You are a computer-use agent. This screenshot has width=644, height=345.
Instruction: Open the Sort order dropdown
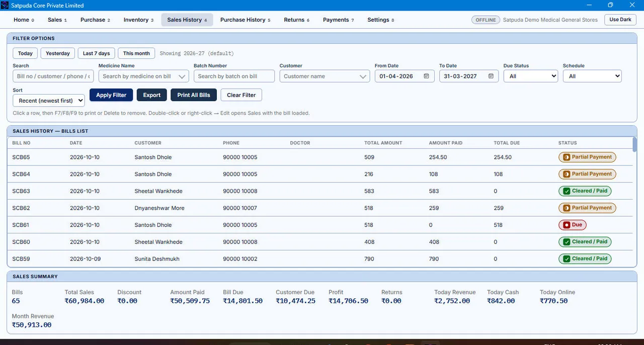click(x=49, y=101)
